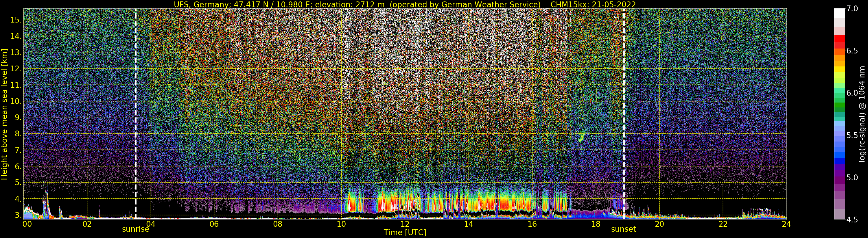Click the white dashed sunrise marker line

click(x=136, y=114)
